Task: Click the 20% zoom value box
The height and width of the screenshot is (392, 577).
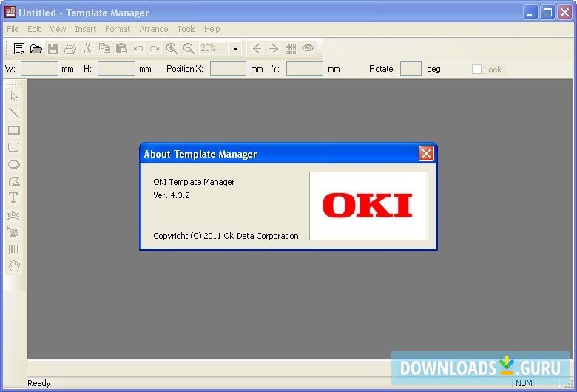Action: coord(215,49)
